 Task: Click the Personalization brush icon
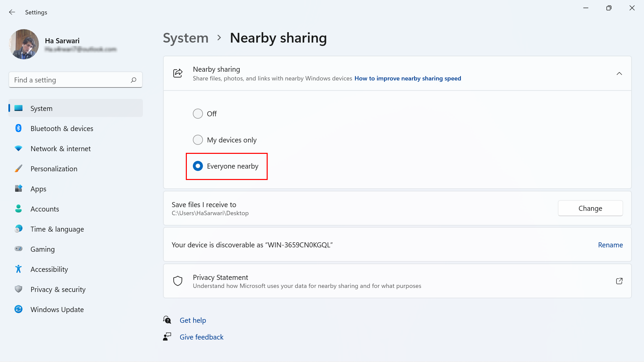pyautogui.click(x=18, y=169)
